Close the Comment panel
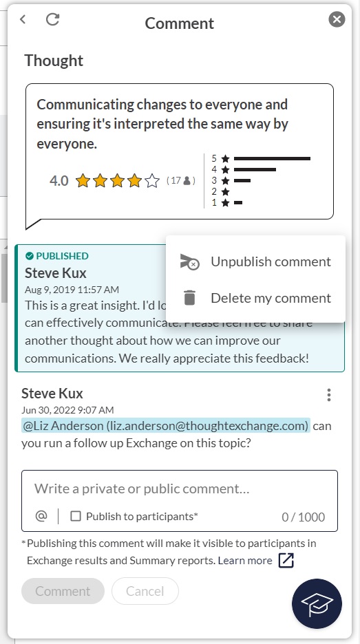 [x=337, y=19]
